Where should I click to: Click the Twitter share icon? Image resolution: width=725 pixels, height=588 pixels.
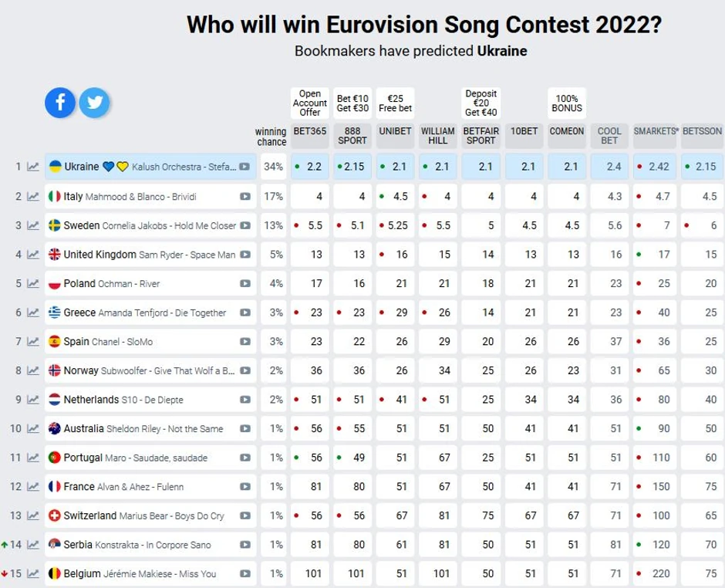click(x=94, y=103)
